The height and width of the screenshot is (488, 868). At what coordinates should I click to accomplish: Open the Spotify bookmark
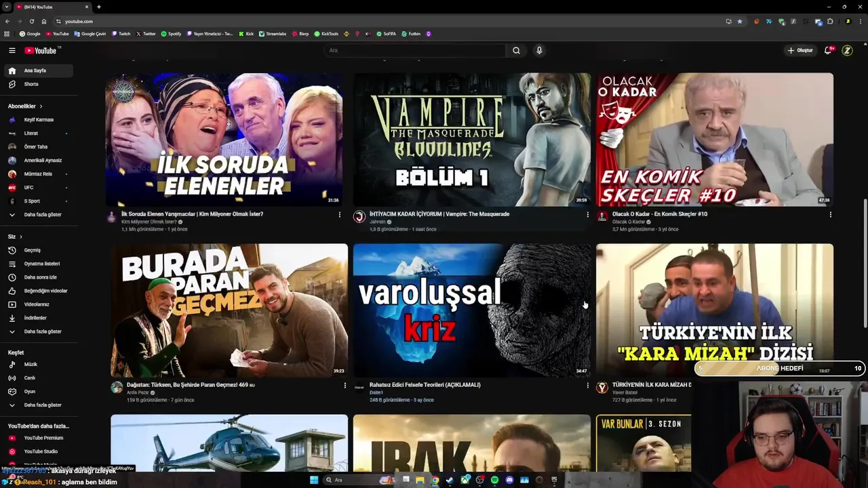click(171, 34)
